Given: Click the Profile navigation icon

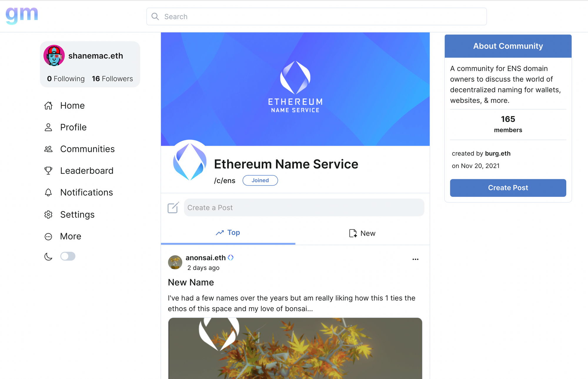Looking at the screenshot, I should [x=49, y=127].
